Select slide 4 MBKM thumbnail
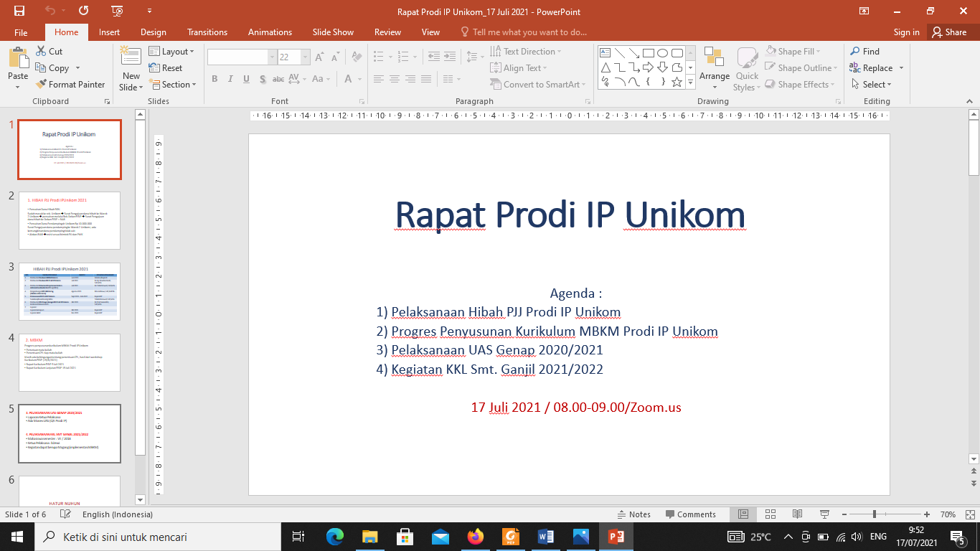 coord(70,362)
